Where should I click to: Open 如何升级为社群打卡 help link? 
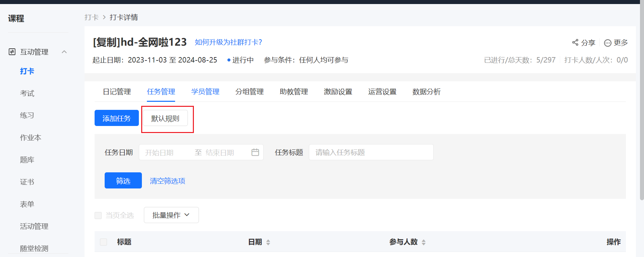(228, 42)
